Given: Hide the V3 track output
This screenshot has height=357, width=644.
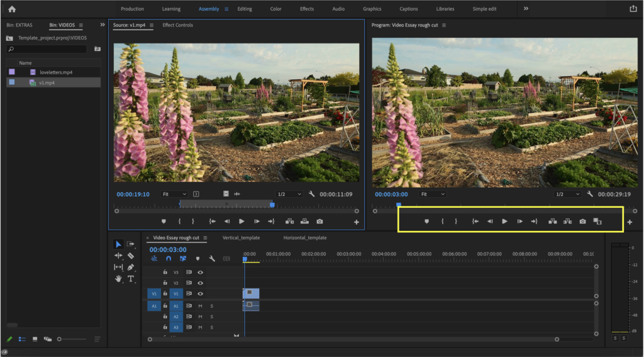Looking at the screenshot, I should click(200, 273).
